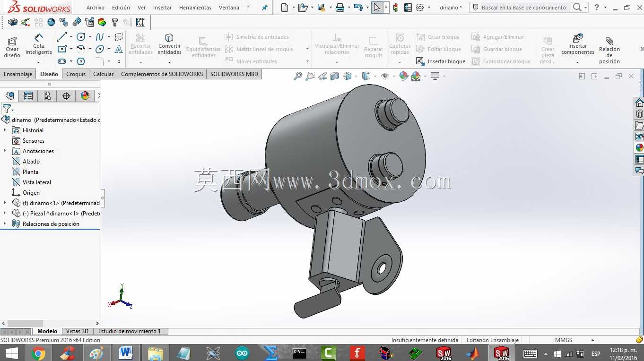Click the Relación de posición paperclip tool

pyautogui.click(x=609, y=50)
